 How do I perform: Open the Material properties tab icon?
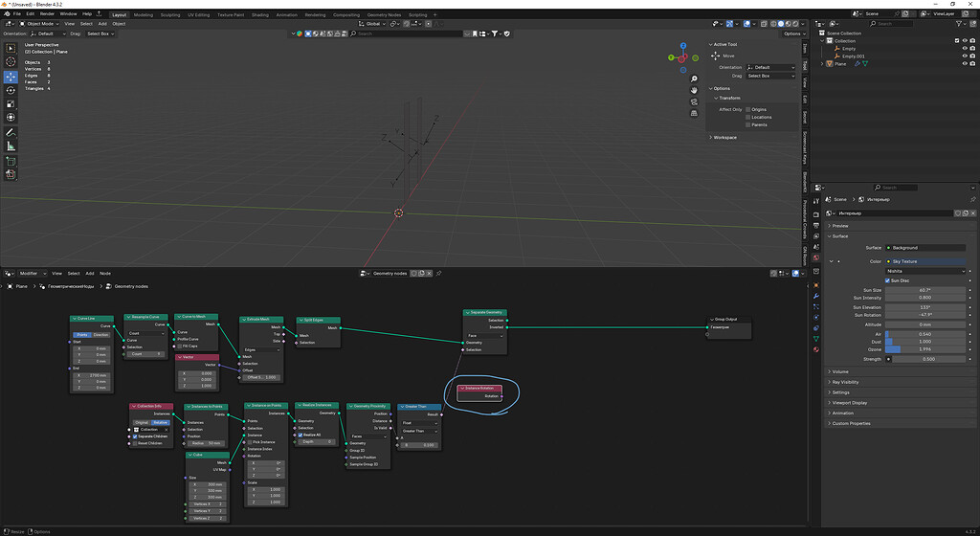point(816,349)
